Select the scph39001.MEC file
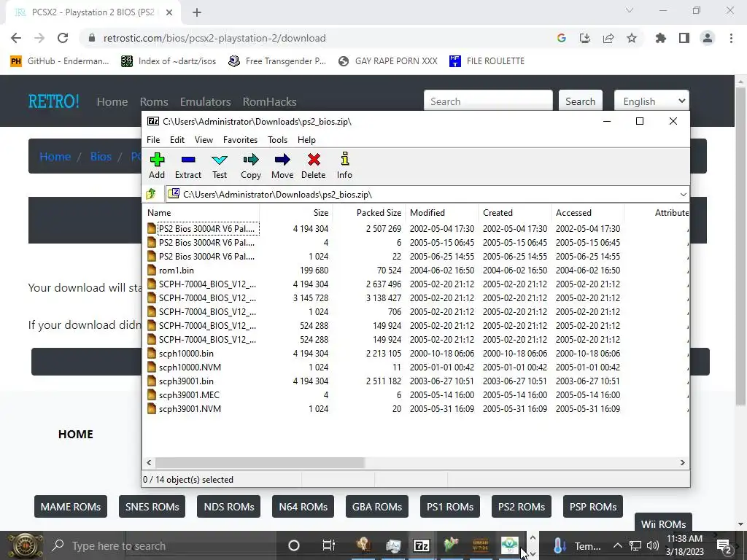The height and width of the screenshot is (560, 747). click(x=189, y=394)
